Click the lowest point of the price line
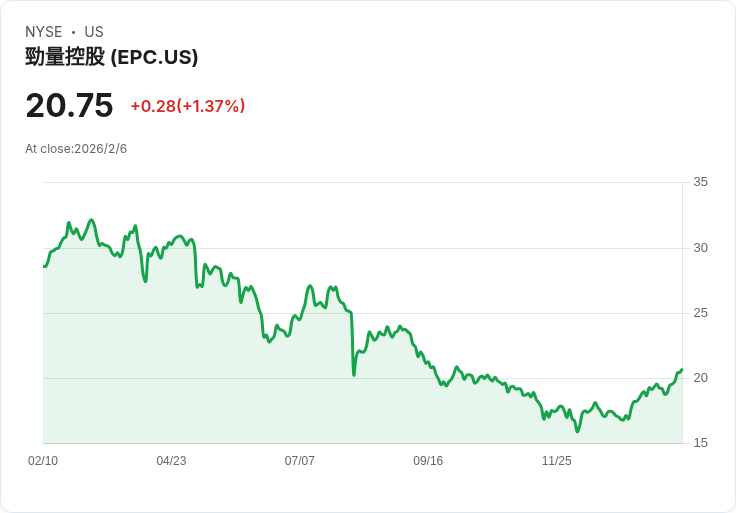Image resolution: width=736 pixels, height=513 pixels. coord(577,431)
